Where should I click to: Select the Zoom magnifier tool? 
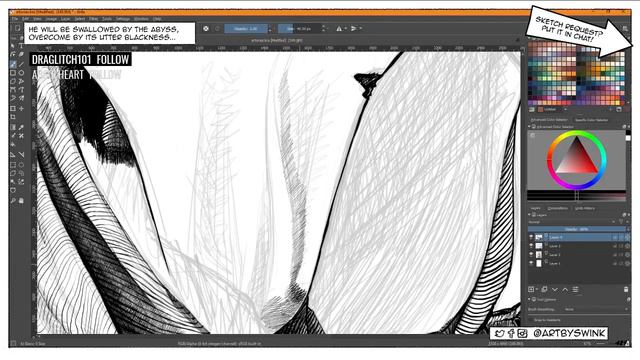pos(13,200)
